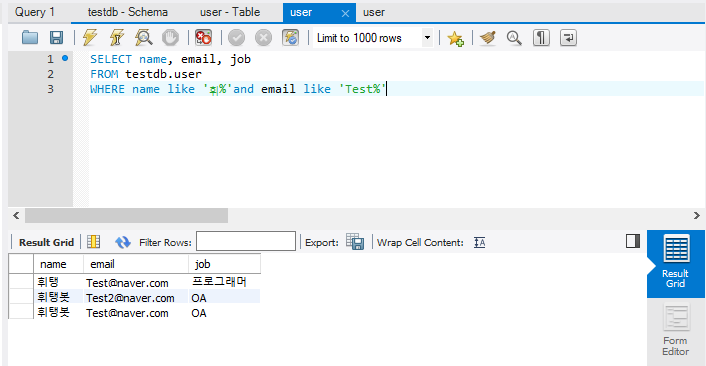The height and width of the screenshot is (366, 706).
Task: Run Explain plan magnifier lightning icon
Action: coord(144,38)
